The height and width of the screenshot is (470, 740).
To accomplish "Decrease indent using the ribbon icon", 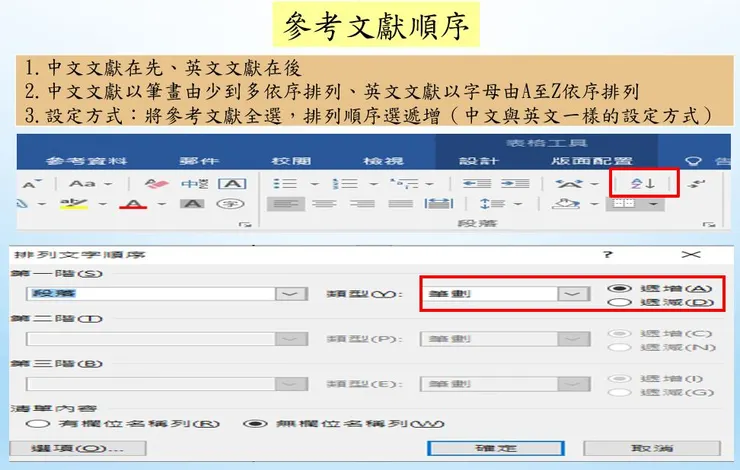I will 476,183.
